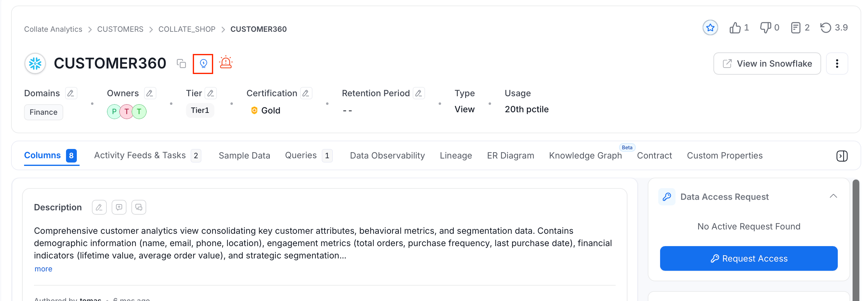Edit the Domains field pencil icon
This screenshot has width=868, height=301.
point(71,93)
